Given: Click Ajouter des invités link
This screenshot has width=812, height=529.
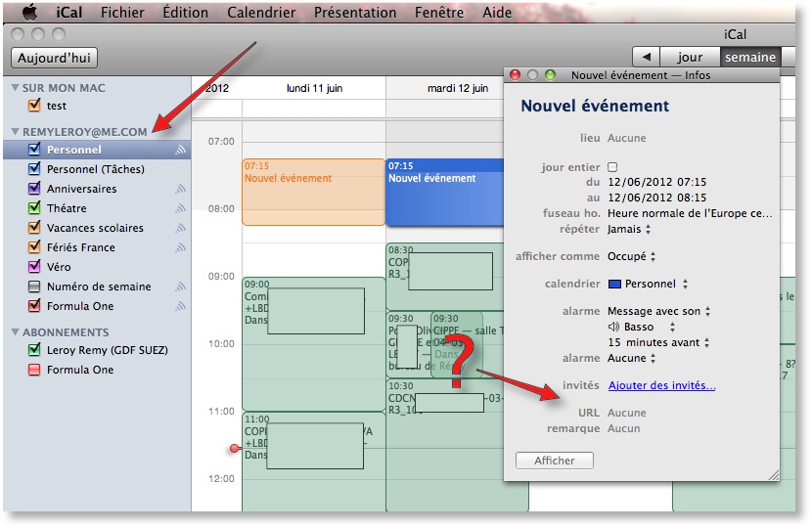Looking at the screenshot, I should point(661,385).
